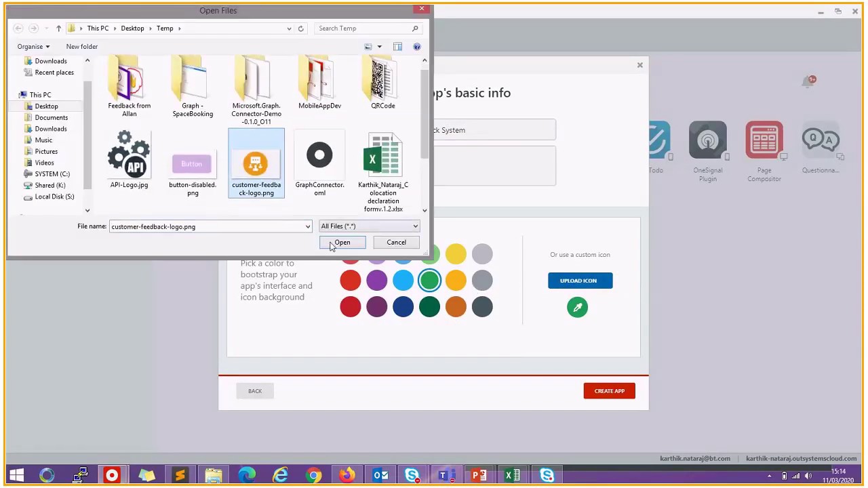Pick the dark green color swatch
This screenshot has height=488, width=868.
[429, 307]
